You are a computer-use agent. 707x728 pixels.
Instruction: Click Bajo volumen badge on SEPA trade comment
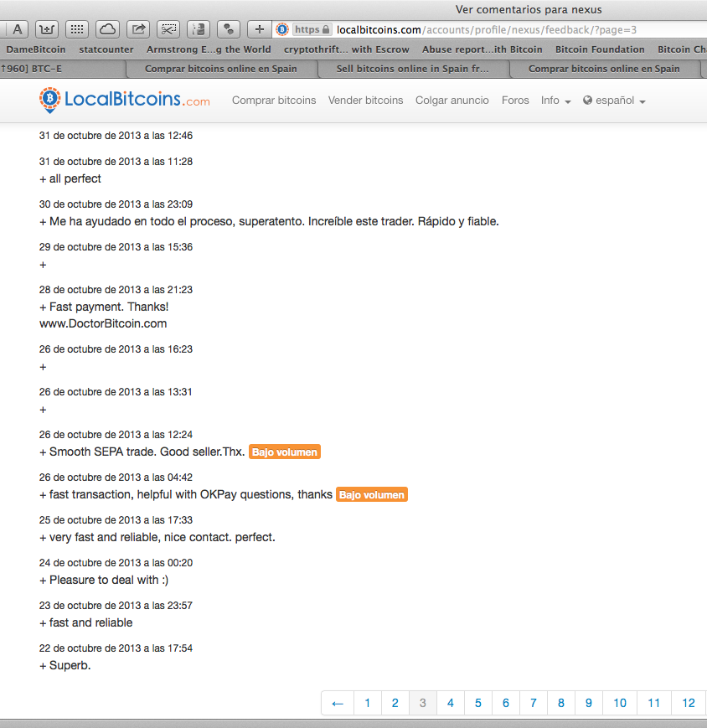[285, 452]
